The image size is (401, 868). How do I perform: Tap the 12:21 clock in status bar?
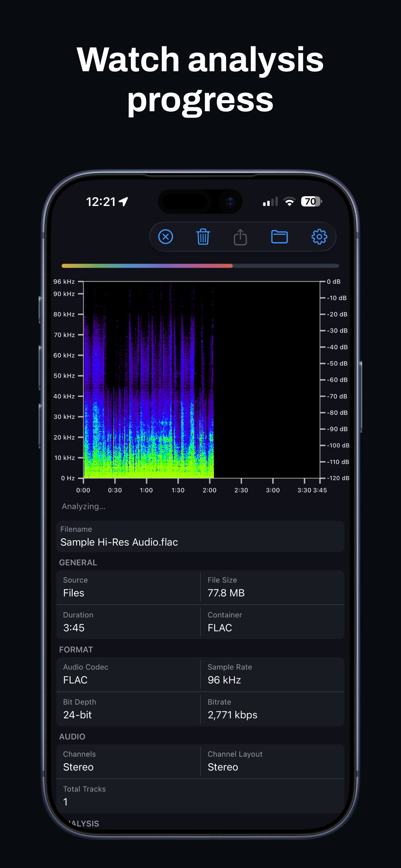click(x=101, y=202)
